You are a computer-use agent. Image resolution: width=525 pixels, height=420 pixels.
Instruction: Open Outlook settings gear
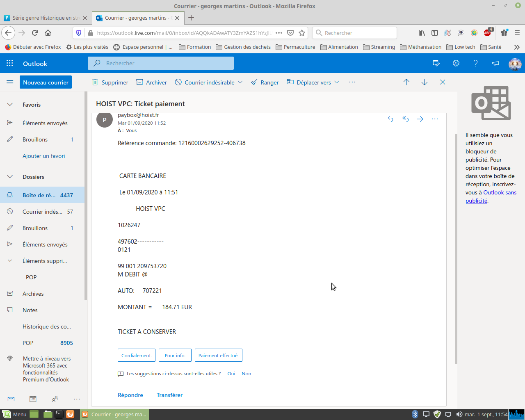pos(456,63)
